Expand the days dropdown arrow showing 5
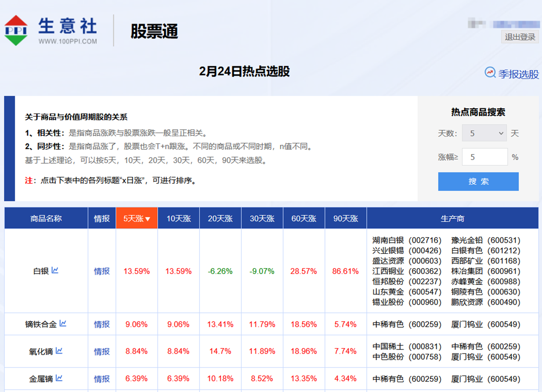Screen dimensions: 542x392 pos(500,133)
